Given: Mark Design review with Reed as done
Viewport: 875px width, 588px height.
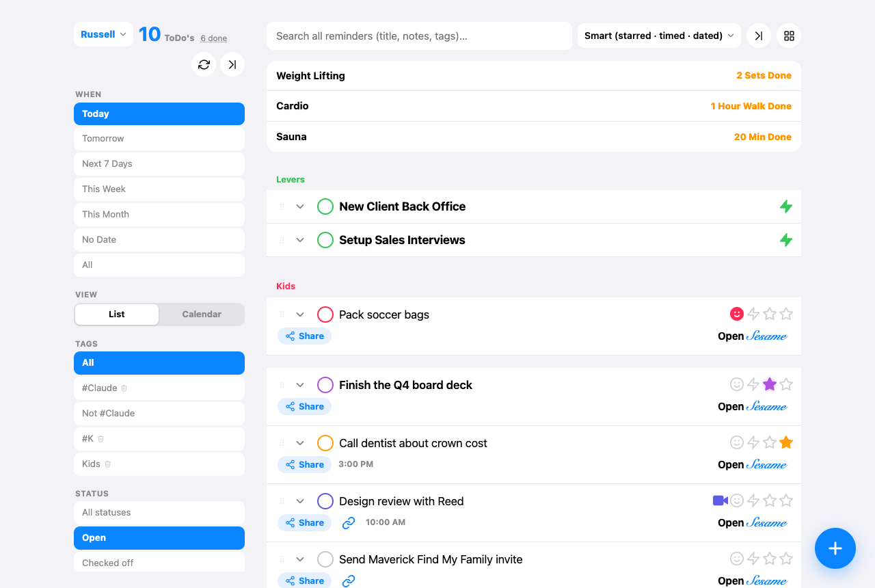Looking at the screenshot, I should 325,501.
